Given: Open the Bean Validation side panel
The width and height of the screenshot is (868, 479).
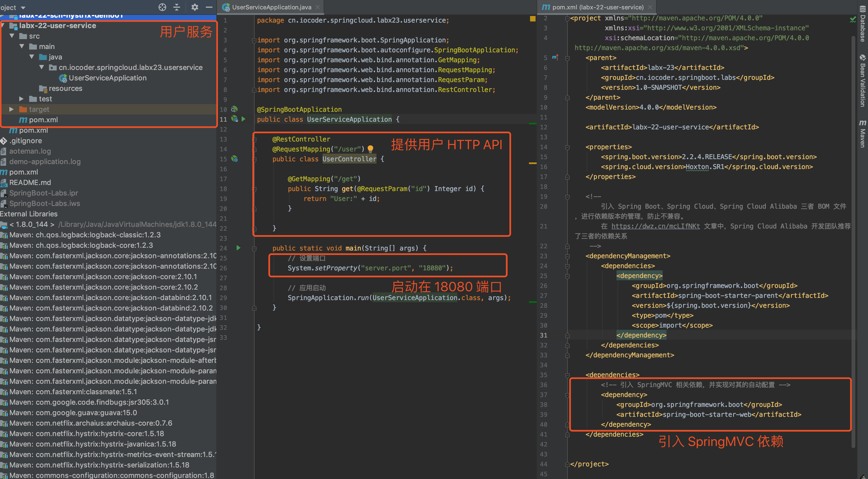Looking at the screenshot, I should 862,81.
